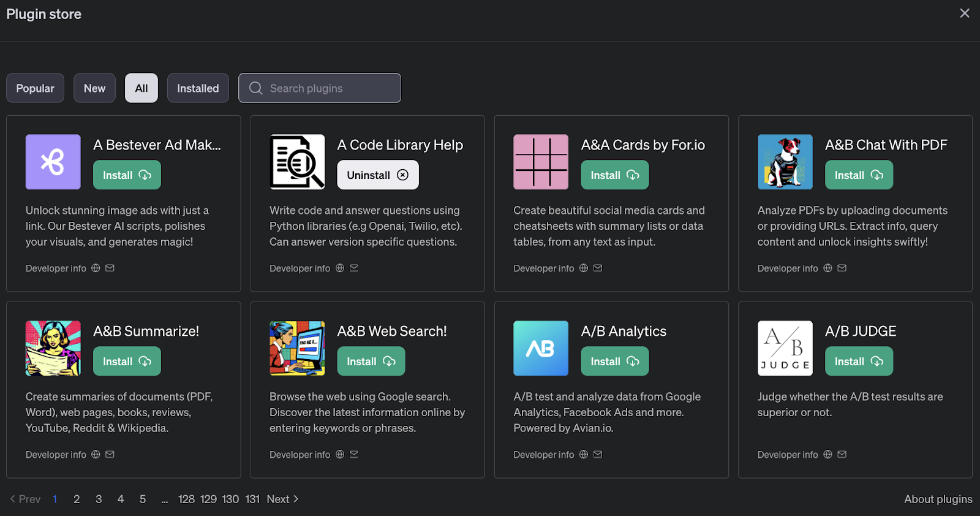This screenshot has width=980, height=516.
Task: Switch to the Popular filter tab
Action: point(35,88)
